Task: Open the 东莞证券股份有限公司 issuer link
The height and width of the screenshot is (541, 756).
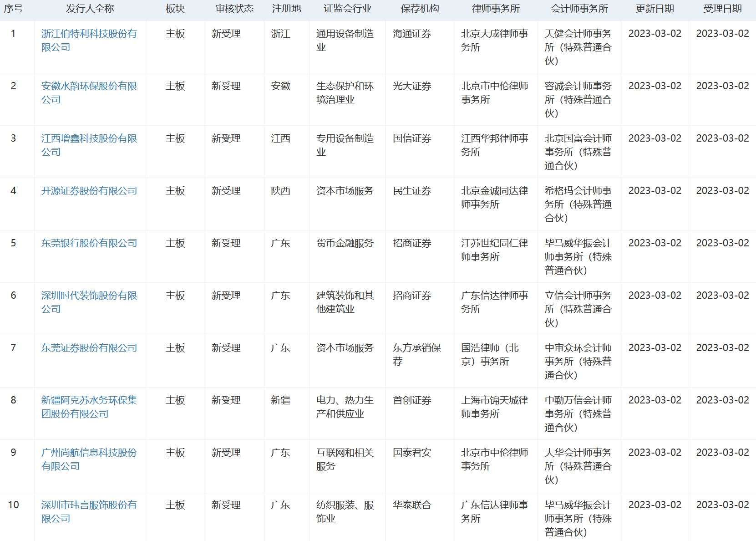Action: pyautogui.click(x=89, y=348)
